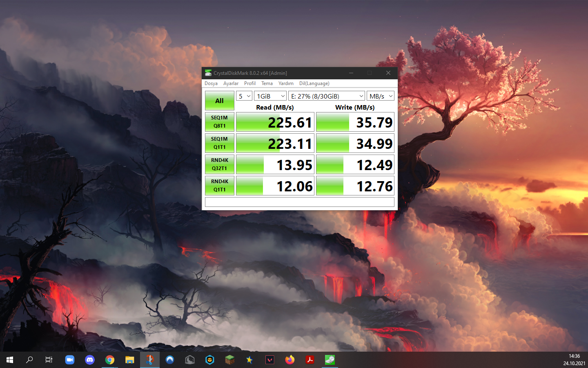The image size is (588, 368).
Task: Open the hexagon face taskbar icon
Action: tap(210, 360)
